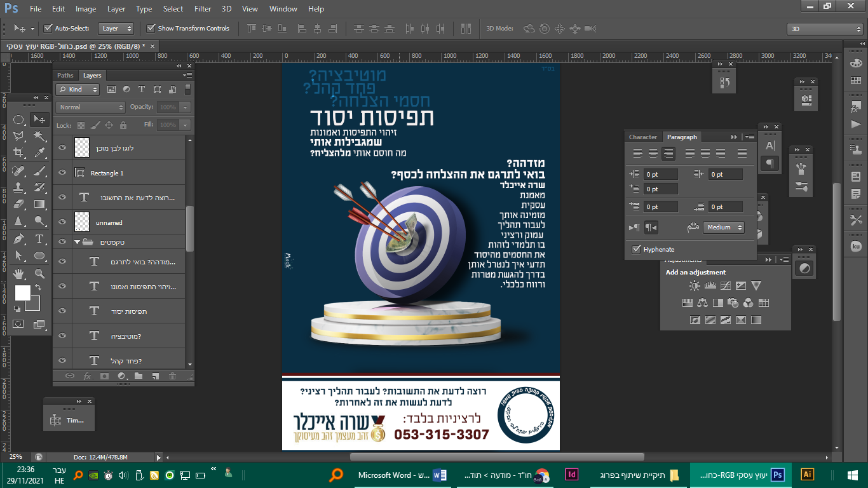The width and height of the screenshot is (868, 488).
Task: Open Microsoft Word from taskbar
Action: click(402, 475)
